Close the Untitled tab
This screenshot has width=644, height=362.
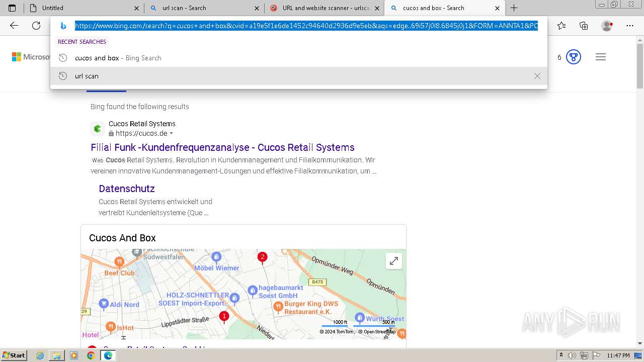(x=136, y=8)
